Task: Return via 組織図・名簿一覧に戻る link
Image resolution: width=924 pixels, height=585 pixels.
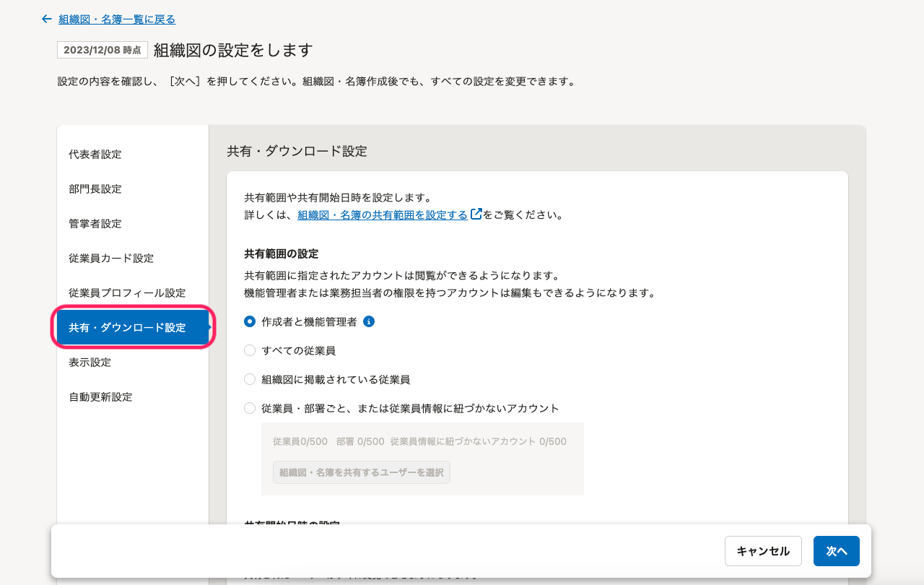Action: point(117,19)
